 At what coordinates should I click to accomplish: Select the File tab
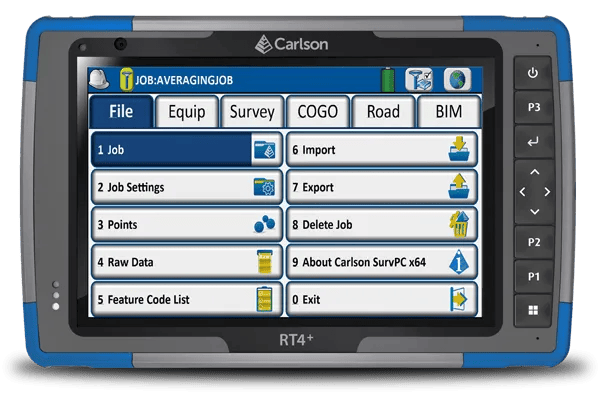tap(121, 112)
